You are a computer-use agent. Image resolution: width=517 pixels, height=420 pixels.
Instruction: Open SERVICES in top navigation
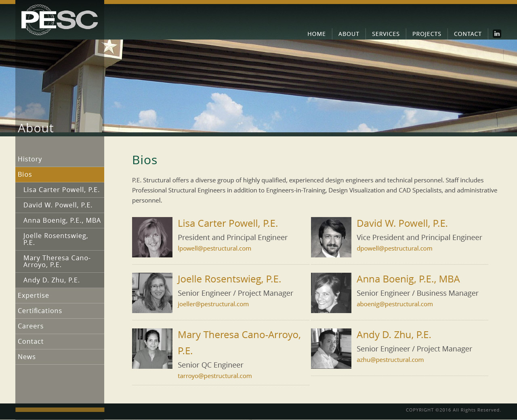(x=386, y=34)
